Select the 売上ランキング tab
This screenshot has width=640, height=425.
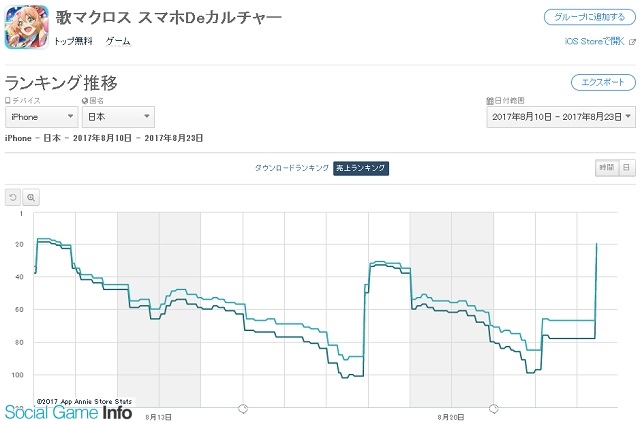point(361,168)
